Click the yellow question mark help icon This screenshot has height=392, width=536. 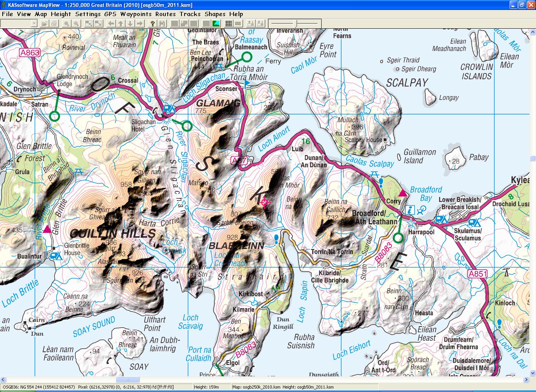pyautogui.click(x=152, y=24)
